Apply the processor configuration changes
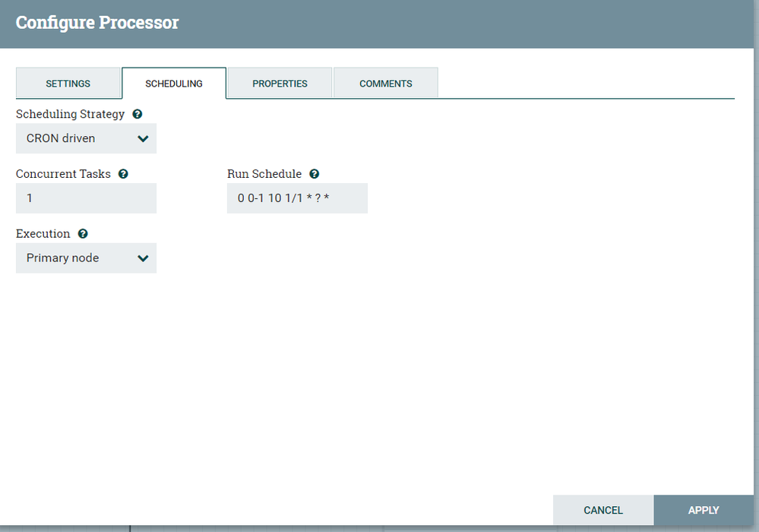Screen dimensions: 759x532 pyautogui.click(x=703, y=510)
